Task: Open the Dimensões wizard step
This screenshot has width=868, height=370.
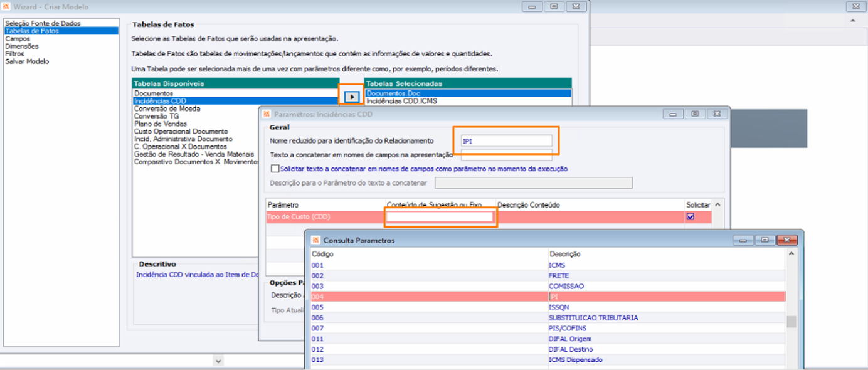Action: [22, 46]
